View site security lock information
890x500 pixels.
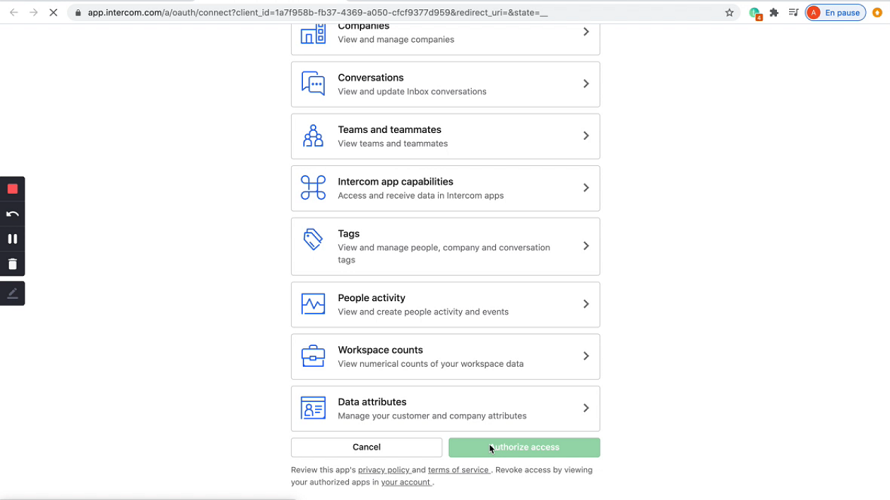[78, 12]
